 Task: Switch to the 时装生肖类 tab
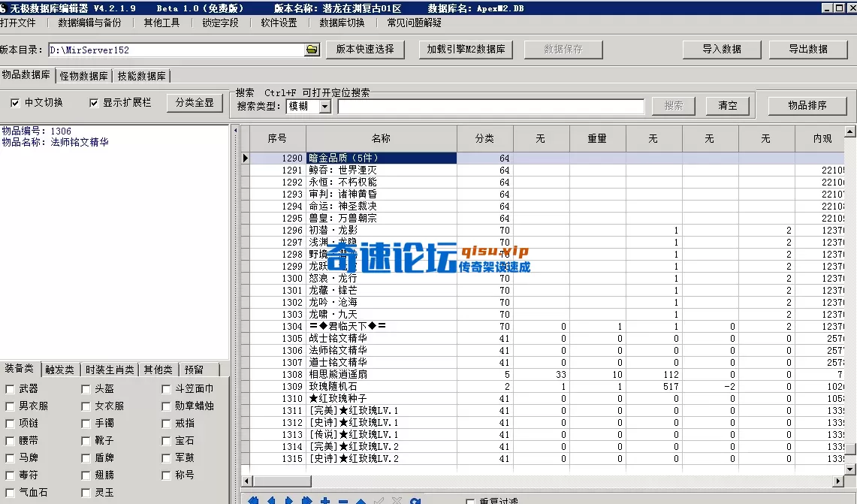110,370
